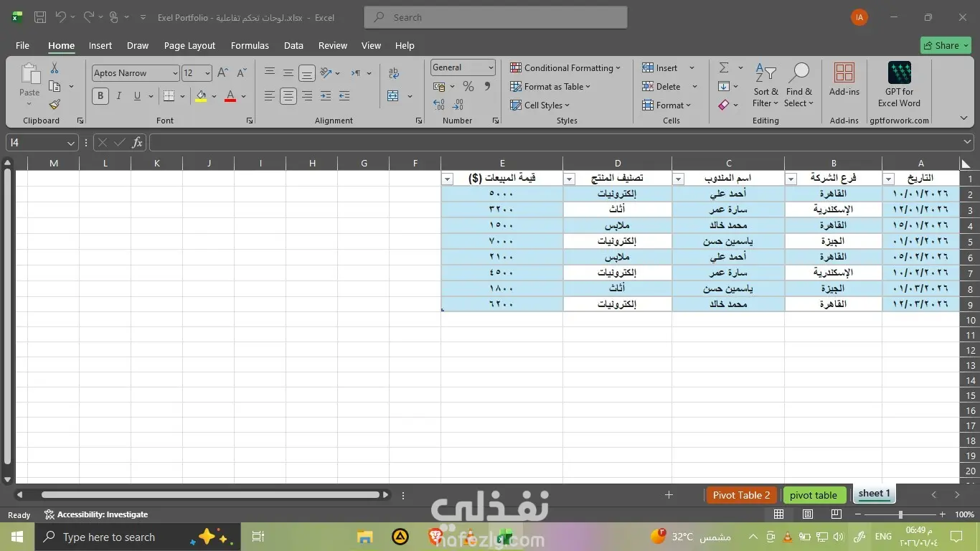Open the General number format dropdown

(491, 67)
